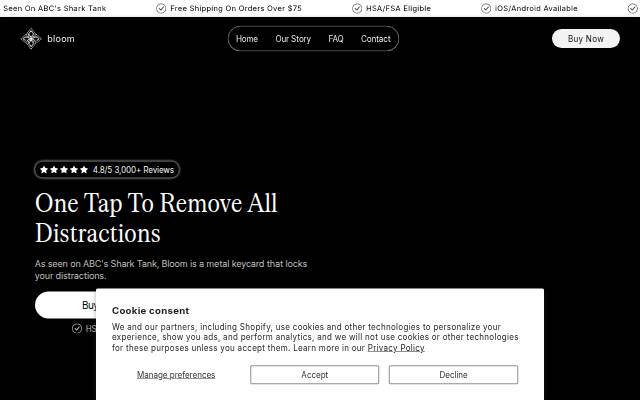The image size is (640, 400).
Task: Click 'iOS/Android Available' banner text
Action: point(536,8)
